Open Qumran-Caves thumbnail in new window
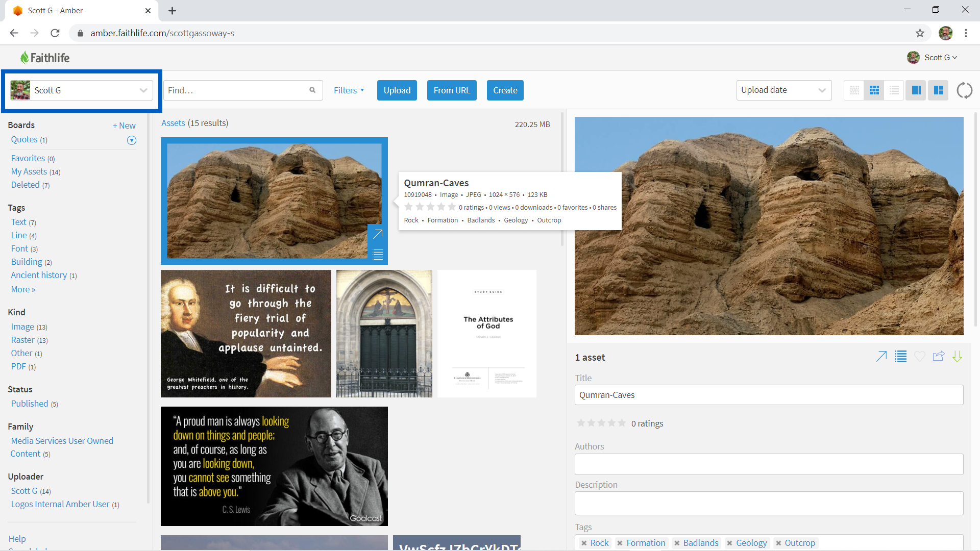The image size is (980, 551). point(378,234)
